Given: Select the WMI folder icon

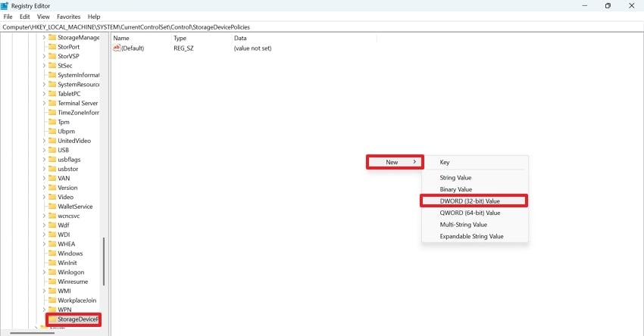Looking at the screenshot, I should (x=52, y=291).
